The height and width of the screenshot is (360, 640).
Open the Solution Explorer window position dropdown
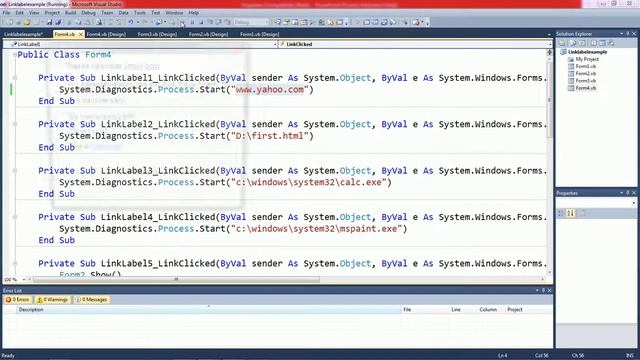point(621,34)
